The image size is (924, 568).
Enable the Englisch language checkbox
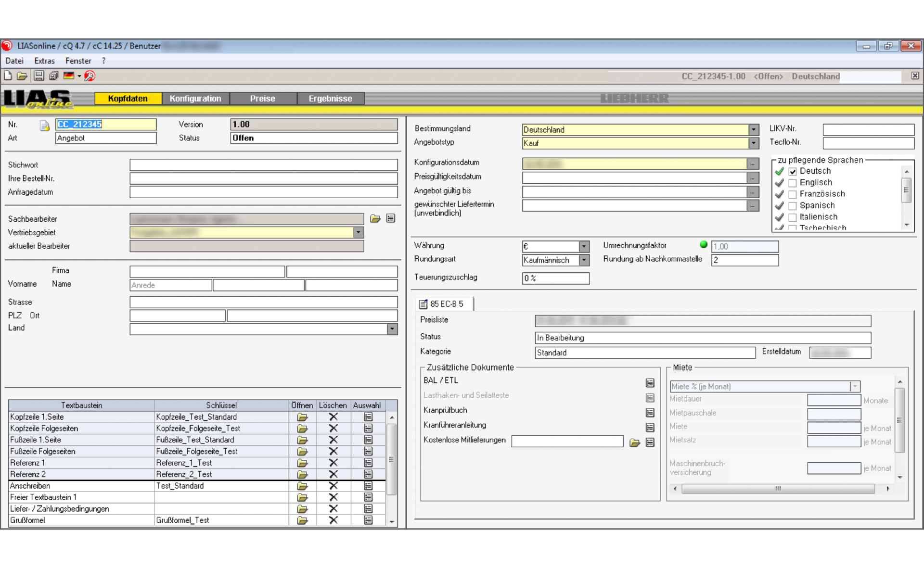pos(793,183)
